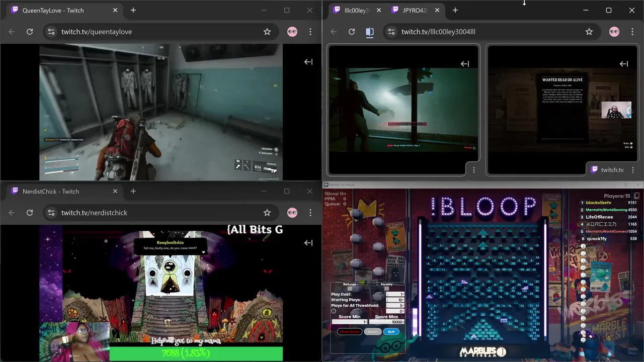Open a new tab in NerdistChick window
The image size is (644, 362).
pos(133,191)
